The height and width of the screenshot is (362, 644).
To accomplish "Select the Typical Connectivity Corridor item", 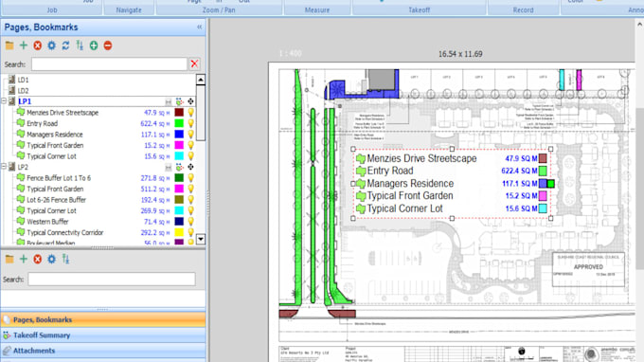I will (65, 232).
